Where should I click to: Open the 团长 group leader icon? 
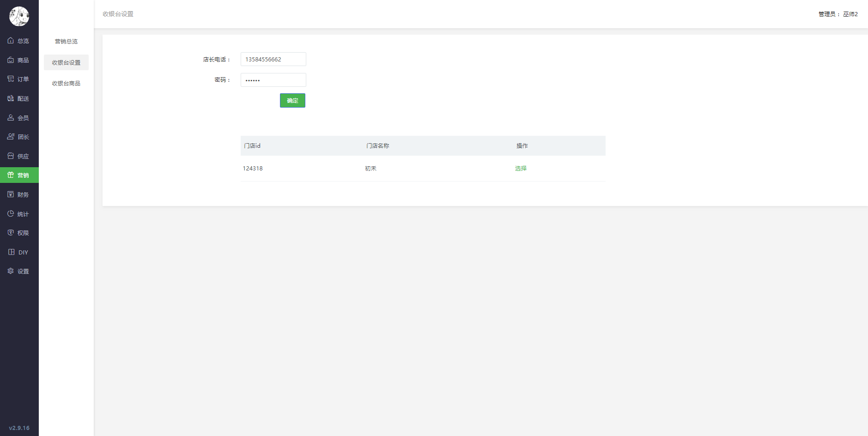11,137
